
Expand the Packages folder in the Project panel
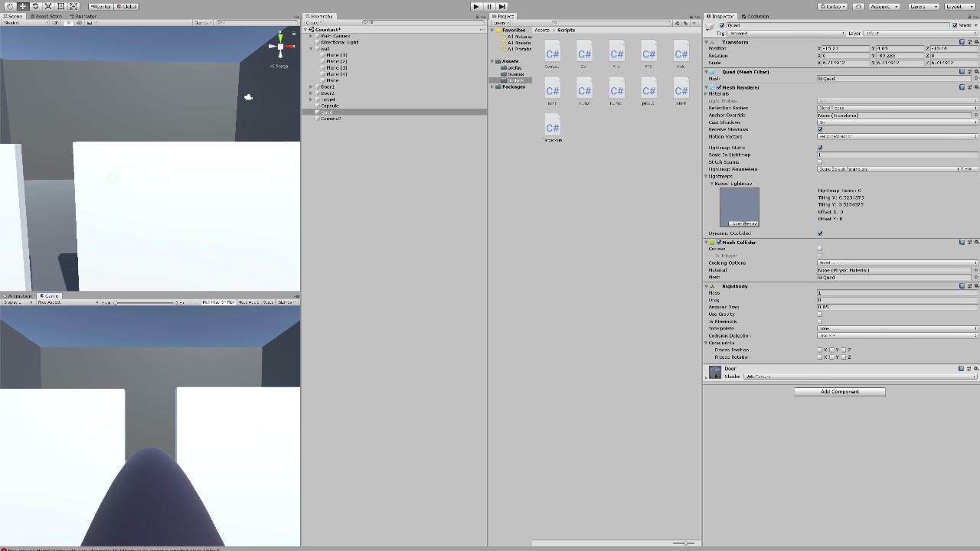click(492, 86)
